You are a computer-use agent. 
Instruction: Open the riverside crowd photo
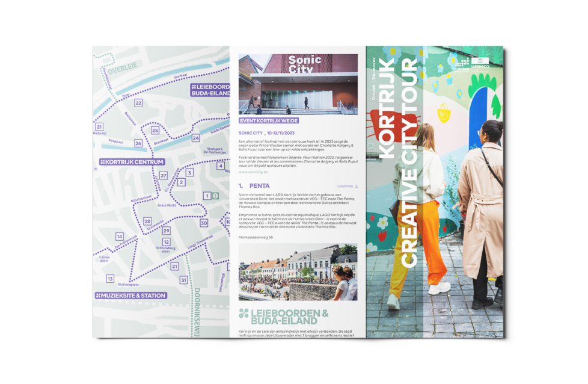298,272
